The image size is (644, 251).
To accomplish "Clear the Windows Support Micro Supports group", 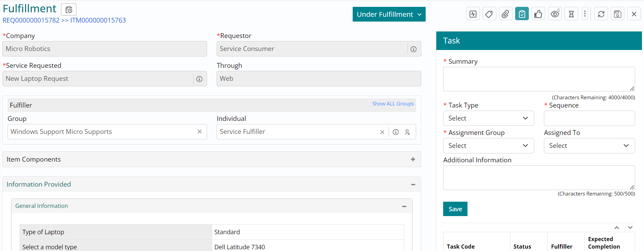I will (x=199, y=131).
